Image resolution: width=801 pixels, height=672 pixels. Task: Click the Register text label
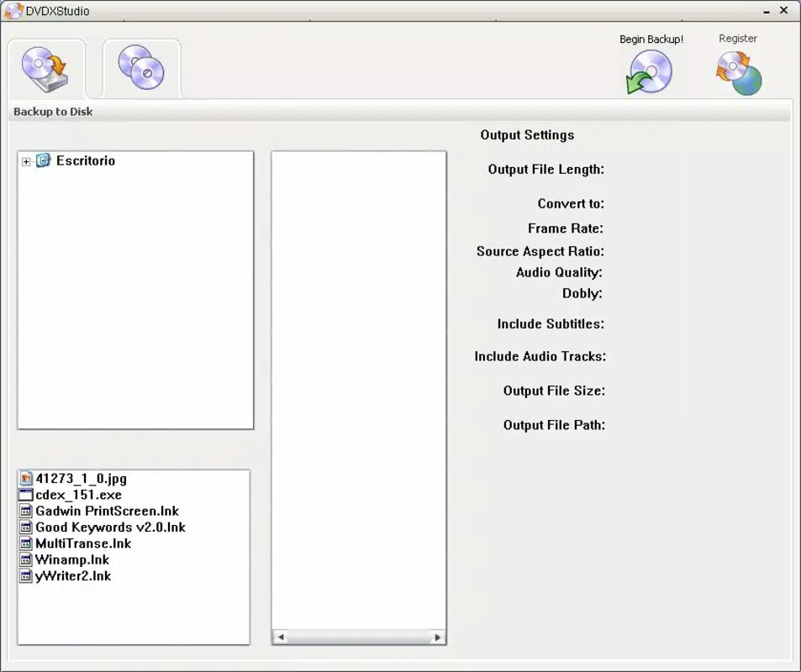(738, 39)
